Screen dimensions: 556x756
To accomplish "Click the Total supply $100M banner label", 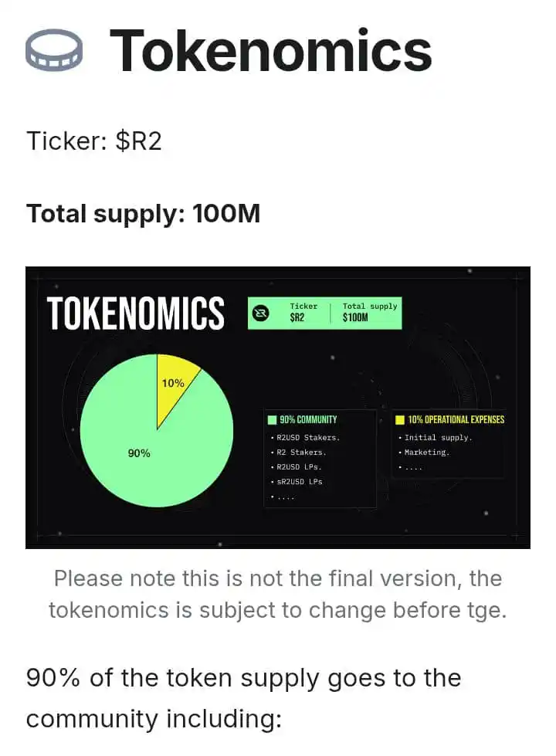I will pyautogui.click(x=370, y=312).
